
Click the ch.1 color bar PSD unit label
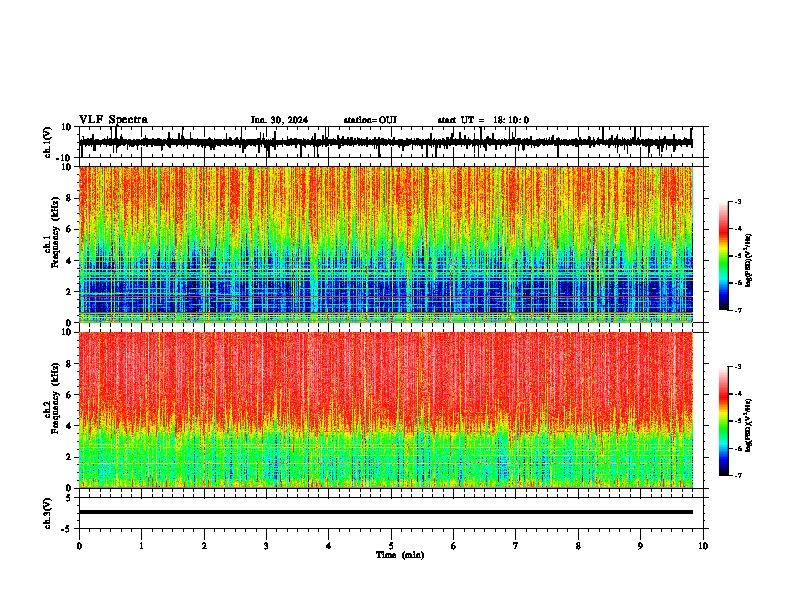(x=749, y=261)
